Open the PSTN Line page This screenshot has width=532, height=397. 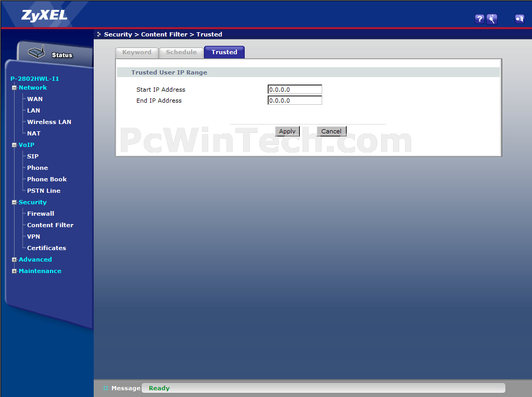[x=44, y=191]
